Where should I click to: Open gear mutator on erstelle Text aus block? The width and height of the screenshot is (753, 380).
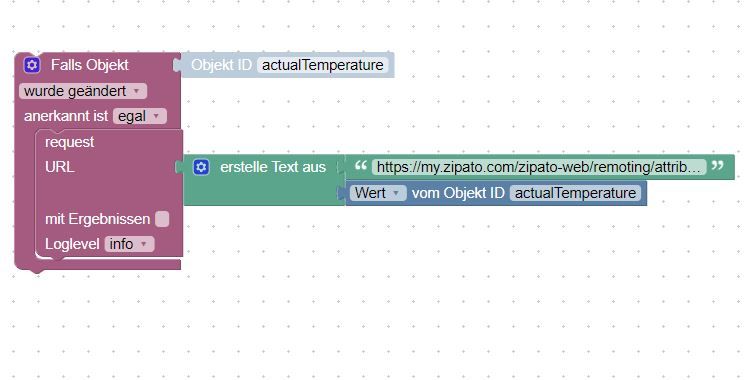201,167
